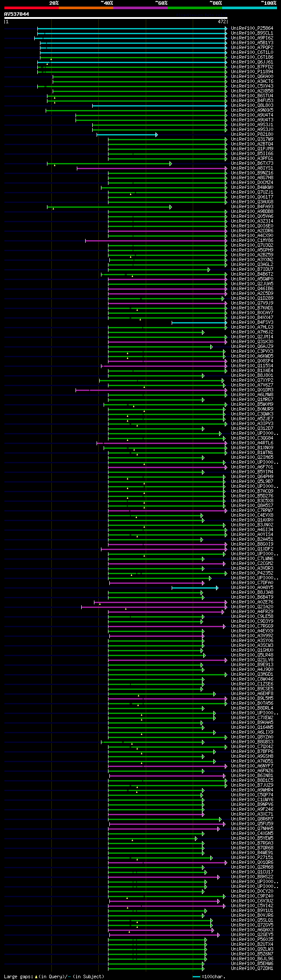
Task: Open the Q6AJZ9 UniRef100 entry
Action: 252,347
